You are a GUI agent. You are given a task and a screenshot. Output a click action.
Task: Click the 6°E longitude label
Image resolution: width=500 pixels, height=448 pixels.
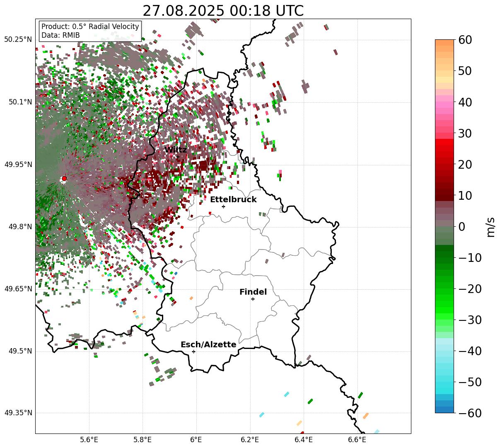tap(196, 440)
